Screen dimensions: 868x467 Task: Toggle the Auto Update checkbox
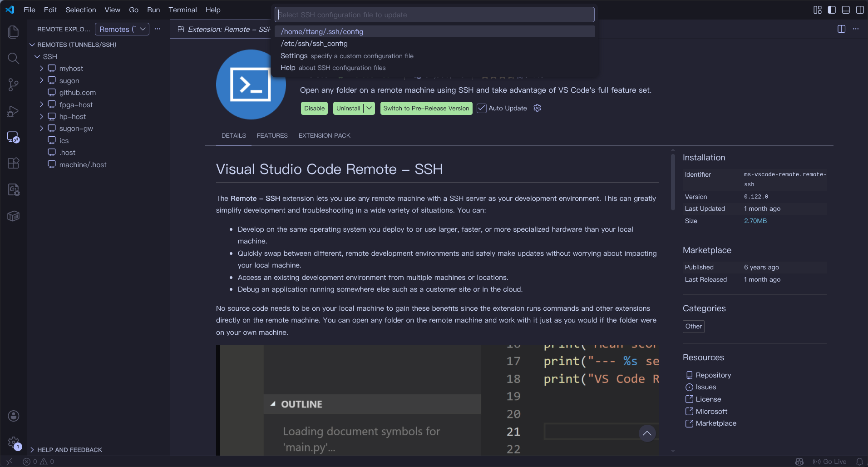[482, 108]
